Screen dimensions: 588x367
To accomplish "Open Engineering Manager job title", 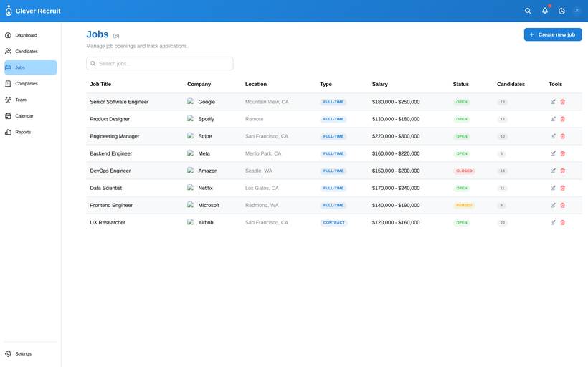I will pos(115,136).
